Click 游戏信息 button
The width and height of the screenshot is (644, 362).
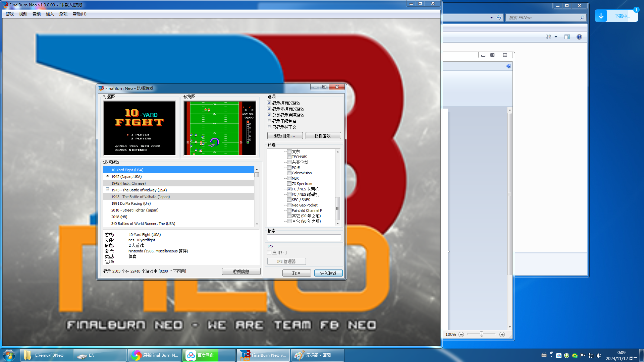click(241, 271)
